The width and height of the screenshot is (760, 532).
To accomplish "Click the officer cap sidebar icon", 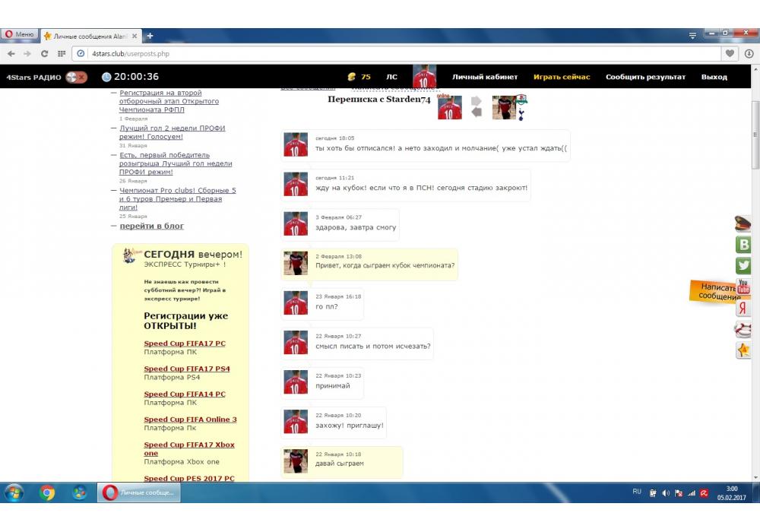I will click(743, 223).
